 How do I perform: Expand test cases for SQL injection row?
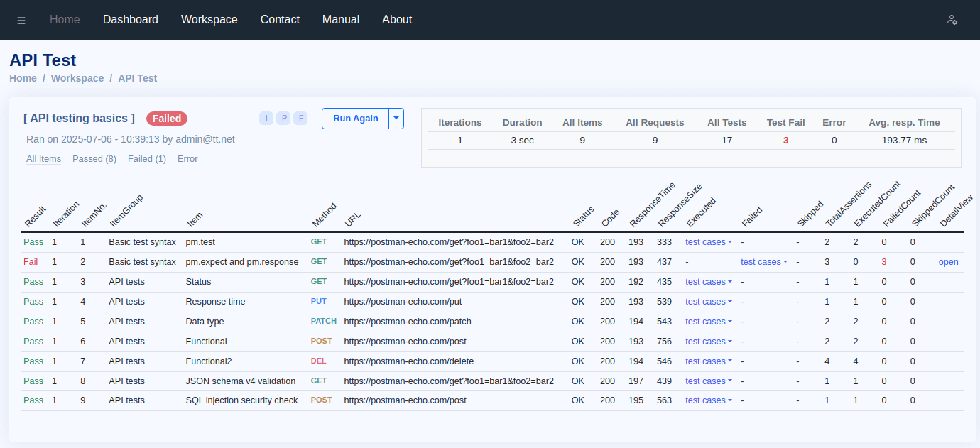(x=708, y=400)
